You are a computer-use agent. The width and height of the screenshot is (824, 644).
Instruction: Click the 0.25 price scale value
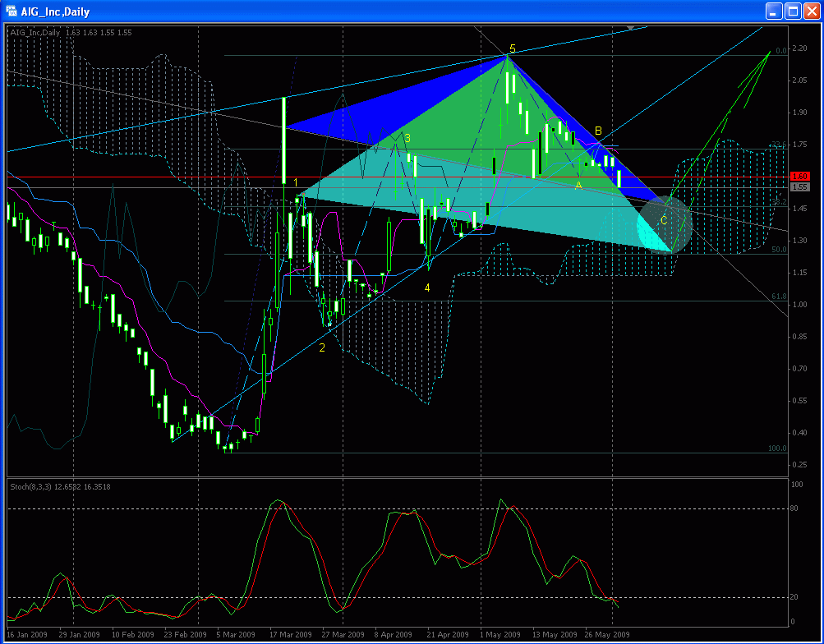[800, 464]
